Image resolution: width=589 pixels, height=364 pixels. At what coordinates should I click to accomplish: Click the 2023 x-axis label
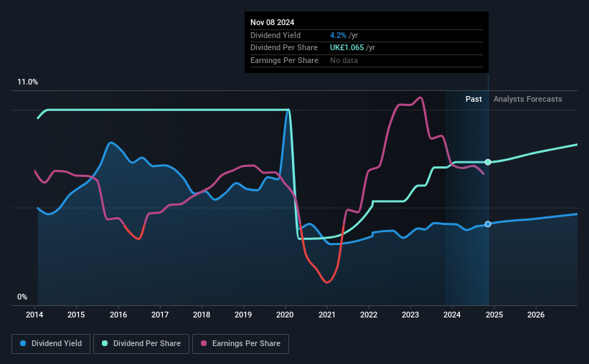410,315
